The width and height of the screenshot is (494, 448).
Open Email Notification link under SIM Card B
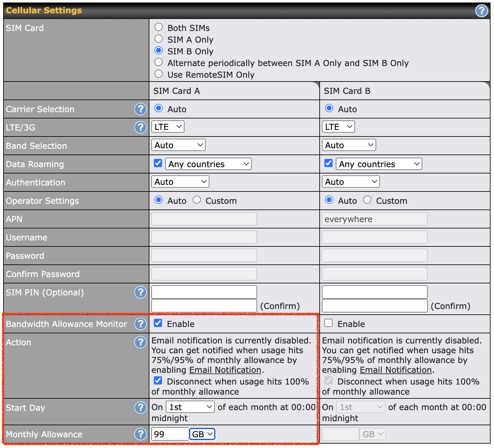(x=396, y=370)
